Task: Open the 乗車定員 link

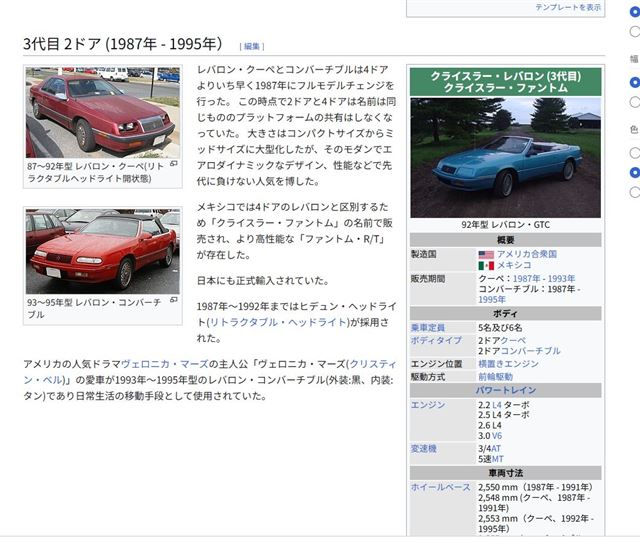Action: [427, 327]
